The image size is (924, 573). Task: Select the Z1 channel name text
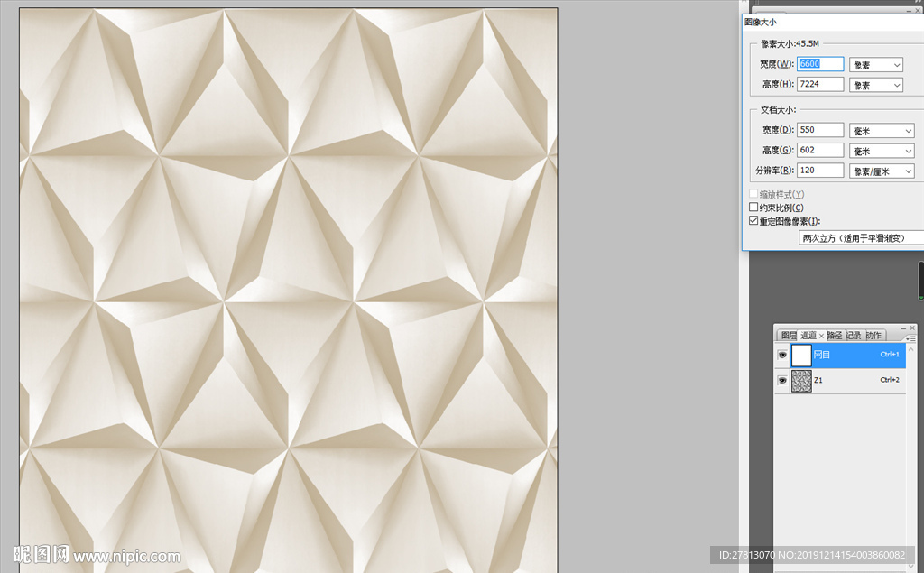(818, 381)
